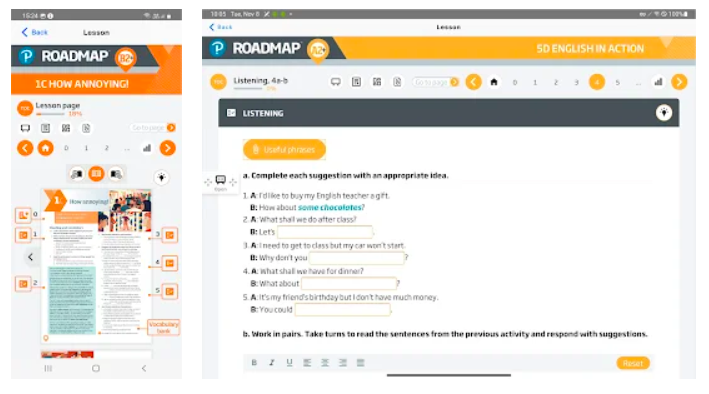Click the italic formatting icon
709x394 pixels.
tap(272, 362)
